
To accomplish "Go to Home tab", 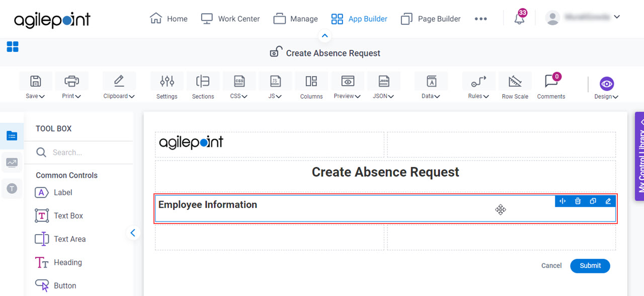I will pos(169,19).
